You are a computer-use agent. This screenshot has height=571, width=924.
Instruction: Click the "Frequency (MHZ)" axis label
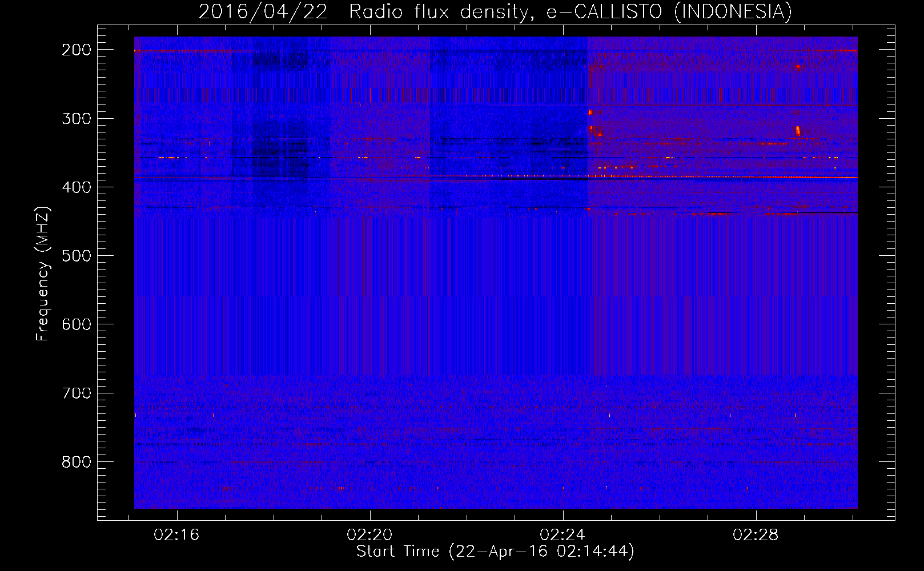click(43, 274)
